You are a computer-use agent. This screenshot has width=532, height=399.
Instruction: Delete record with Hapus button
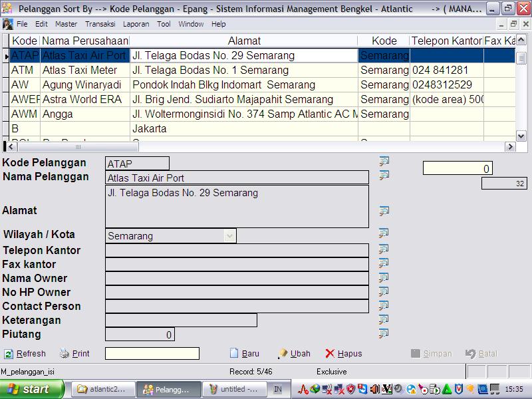[x=344, y=354]
